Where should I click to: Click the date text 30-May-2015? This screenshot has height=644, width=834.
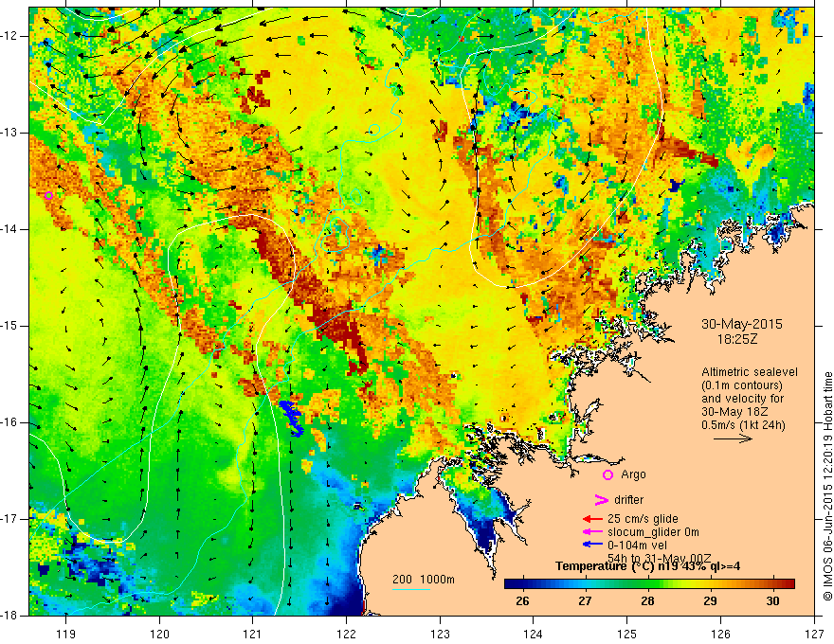click(742, 324)
